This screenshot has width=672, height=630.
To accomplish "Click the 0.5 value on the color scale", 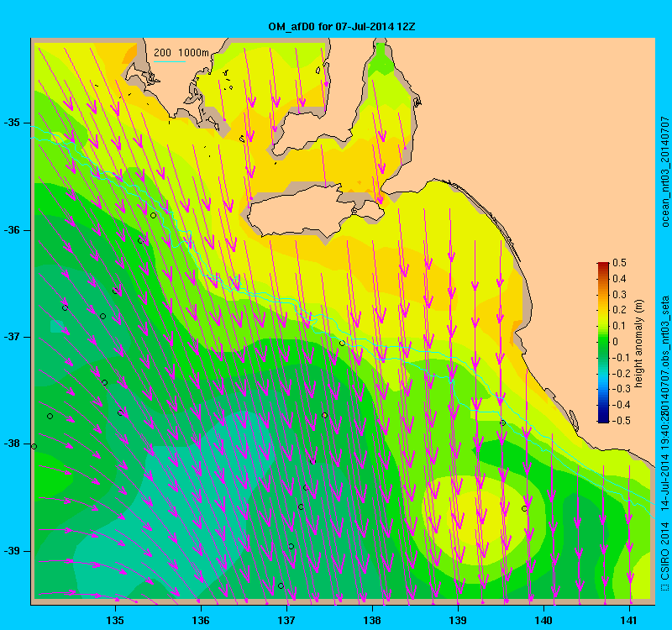I will tap(619, 263).
